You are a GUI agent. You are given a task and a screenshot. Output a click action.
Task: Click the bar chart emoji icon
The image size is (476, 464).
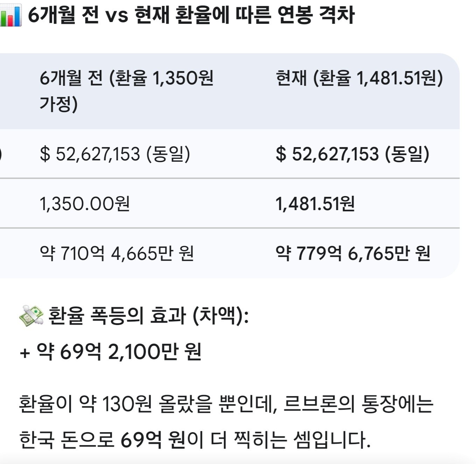tap(10, 16)
